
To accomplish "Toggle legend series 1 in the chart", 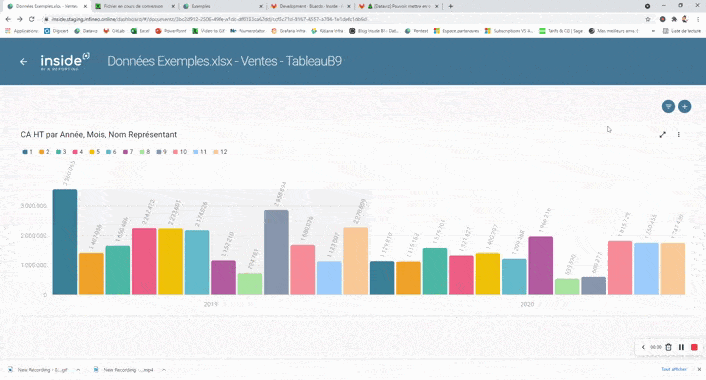I will (x=27, y=152).
